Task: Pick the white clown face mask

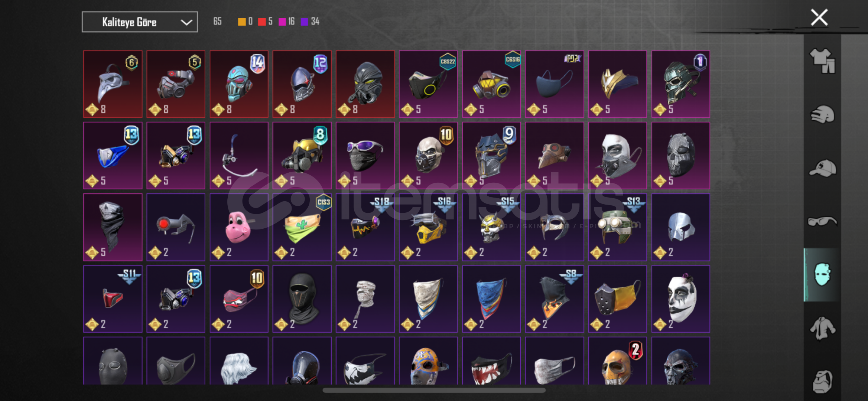Action: [x=681, y=299]
